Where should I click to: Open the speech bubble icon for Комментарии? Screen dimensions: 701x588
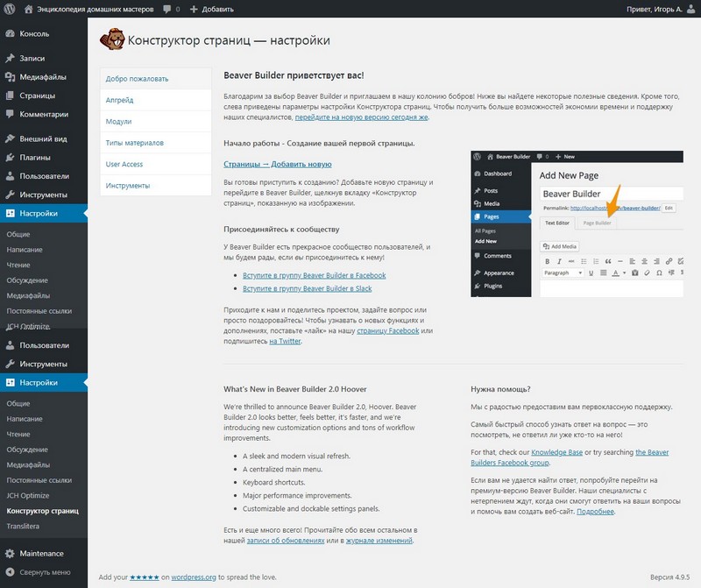tap(10, 114)
